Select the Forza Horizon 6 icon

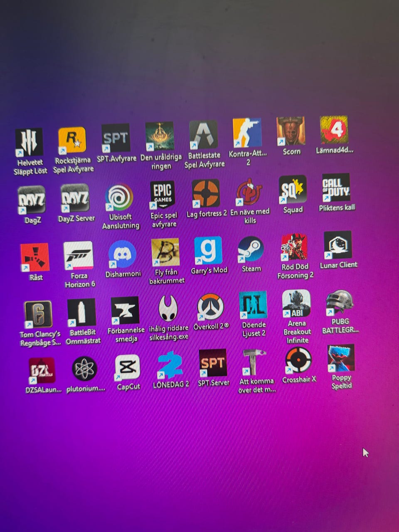78,256
